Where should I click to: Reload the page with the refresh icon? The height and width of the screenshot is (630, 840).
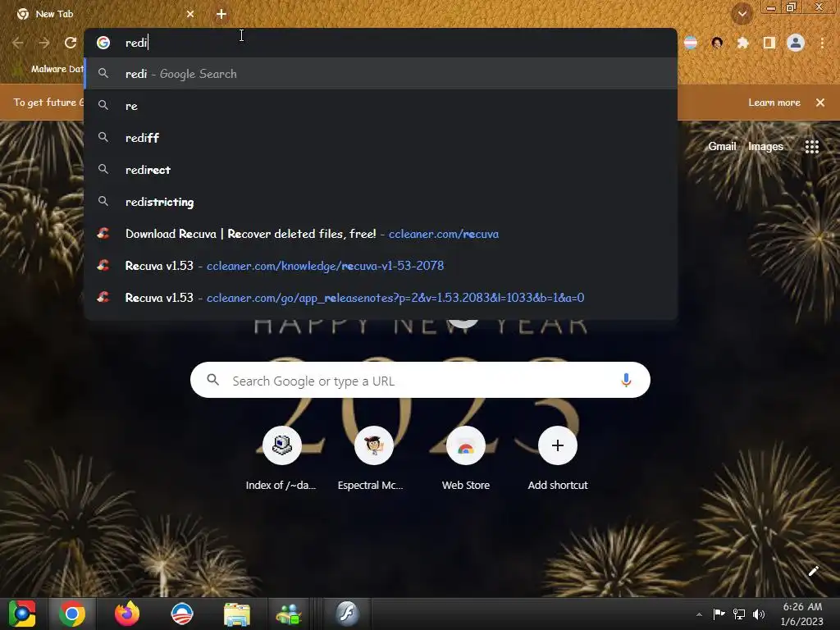tap(71, 43)
